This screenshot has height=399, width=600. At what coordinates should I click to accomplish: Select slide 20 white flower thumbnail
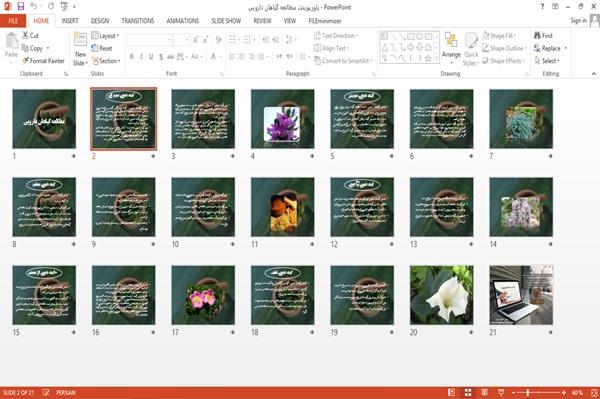(442, 295)
